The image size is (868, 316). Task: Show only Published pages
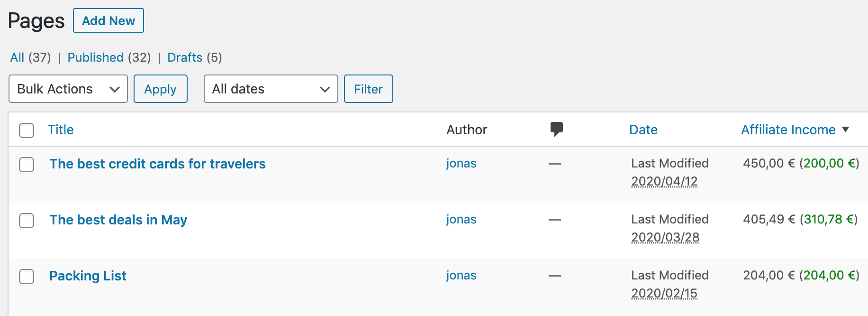(95, 57)
